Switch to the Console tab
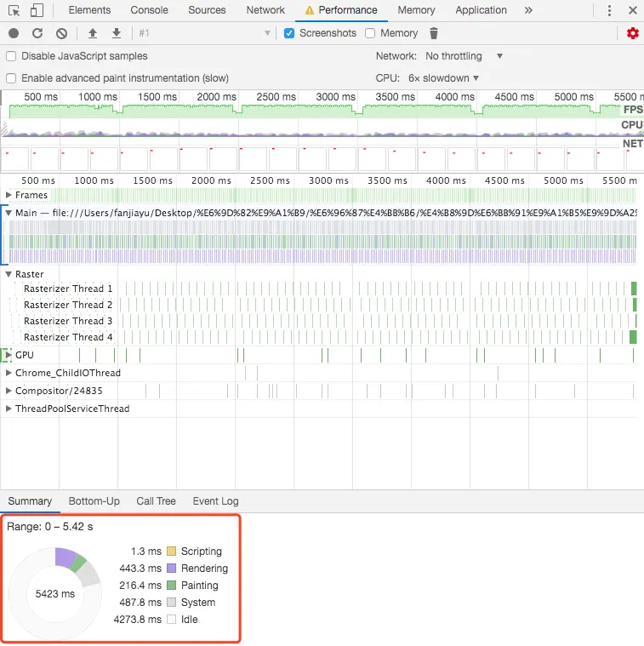 [x=149, y=10]
